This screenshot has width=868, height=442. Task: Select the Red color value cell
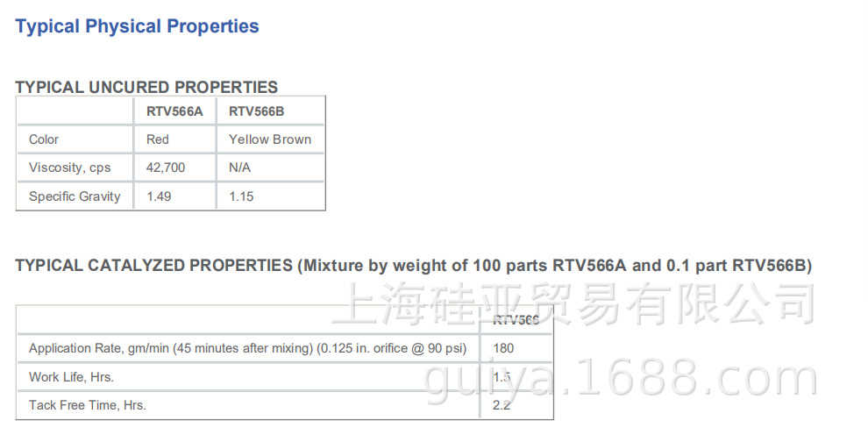tap(158, 139)
